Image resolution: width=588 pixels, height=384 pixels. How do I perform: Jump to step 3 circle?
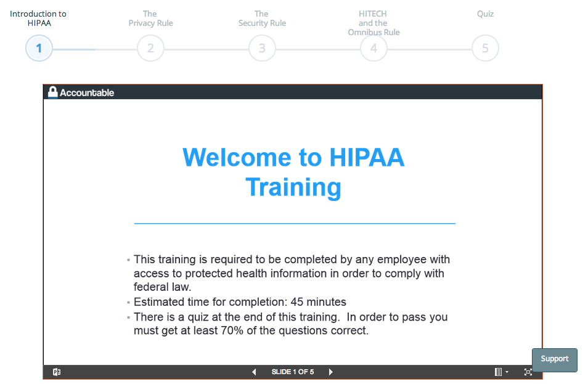(x=262, y=48)
